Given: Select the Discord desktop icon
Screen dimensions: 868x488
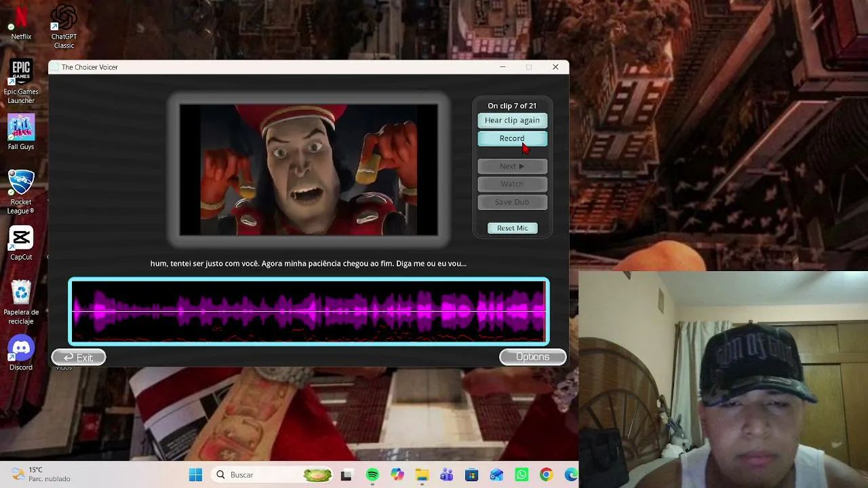Looking at the screenshot, I should pyautogui.click(x=21, y=352).
